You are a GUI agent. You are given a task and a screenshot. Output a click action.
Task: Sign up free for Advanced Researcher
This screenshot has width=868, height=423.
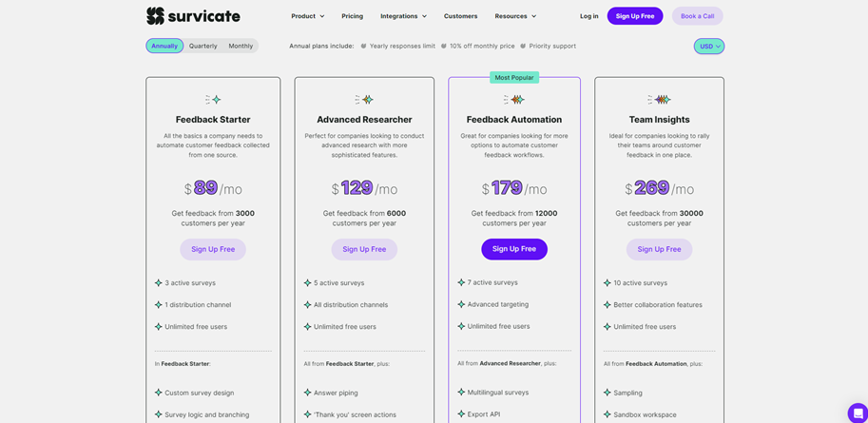point(364,249)
